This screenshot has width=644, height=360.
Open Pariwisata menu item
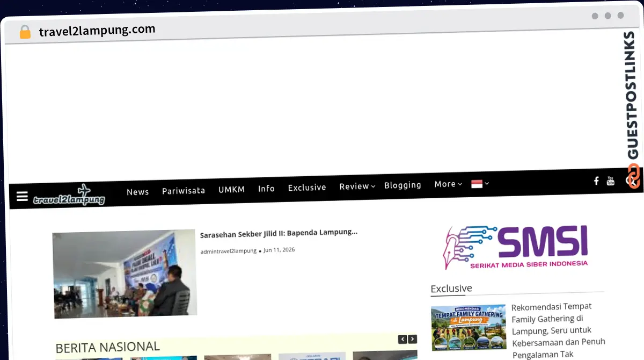point(184,191)
